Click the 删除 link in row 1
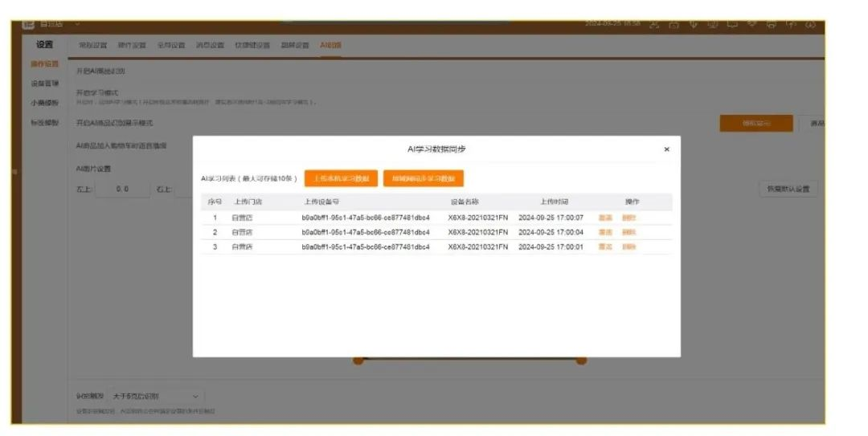The width and height of the screenshot is (868, 436). [x=628, y=218]
